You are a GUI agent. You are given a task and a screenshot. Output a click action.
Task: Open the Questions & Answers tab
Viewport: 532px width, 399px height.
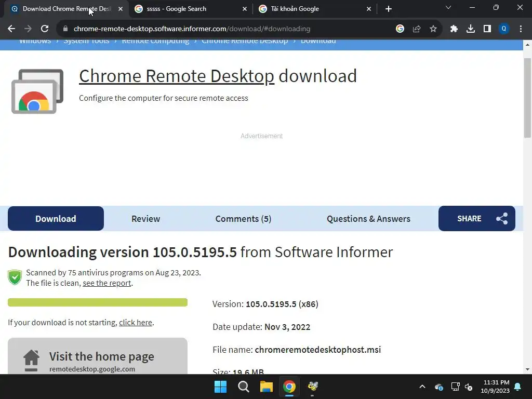tap(368, 219)
